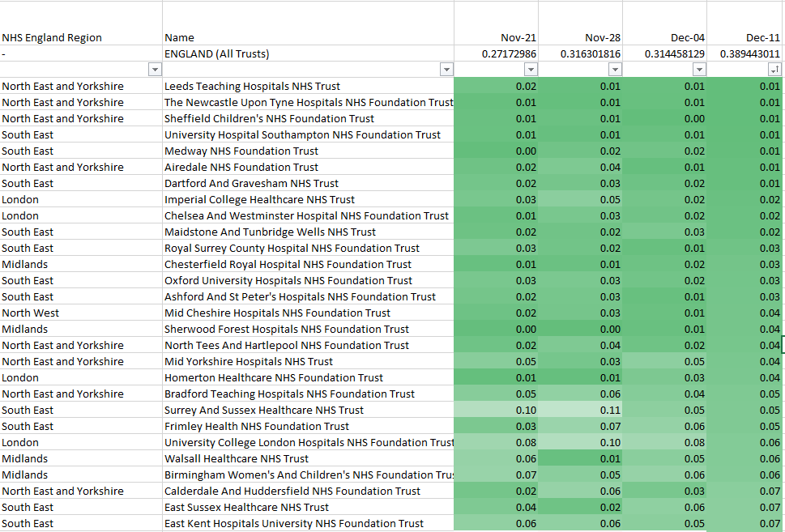
Task: Select Imperial College Healthcare NHS Trust
Action: pyautogui.click(x=309, y=199)
